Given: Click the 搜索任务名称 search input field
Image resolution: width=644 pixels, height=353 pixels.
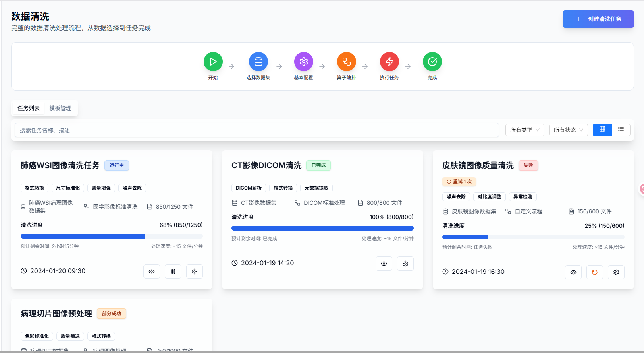Looking at the screenshot, I should tap(256, 130).
